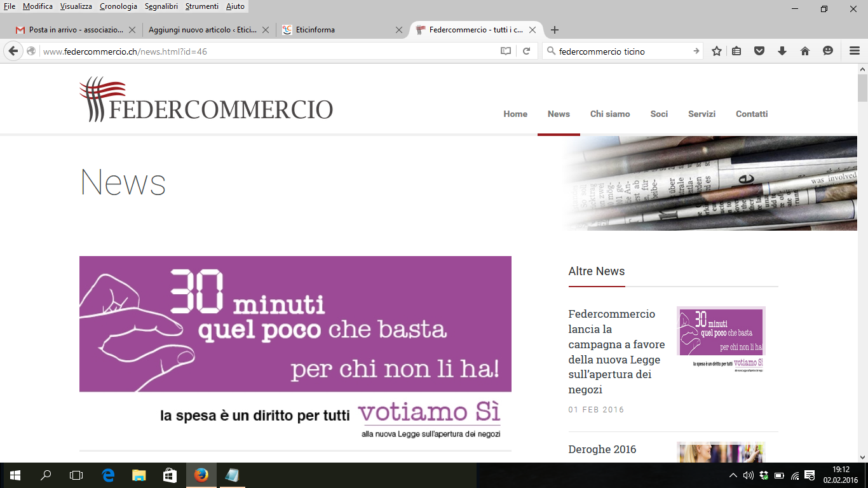Check battery status in tray

click(x=779, y=475)
